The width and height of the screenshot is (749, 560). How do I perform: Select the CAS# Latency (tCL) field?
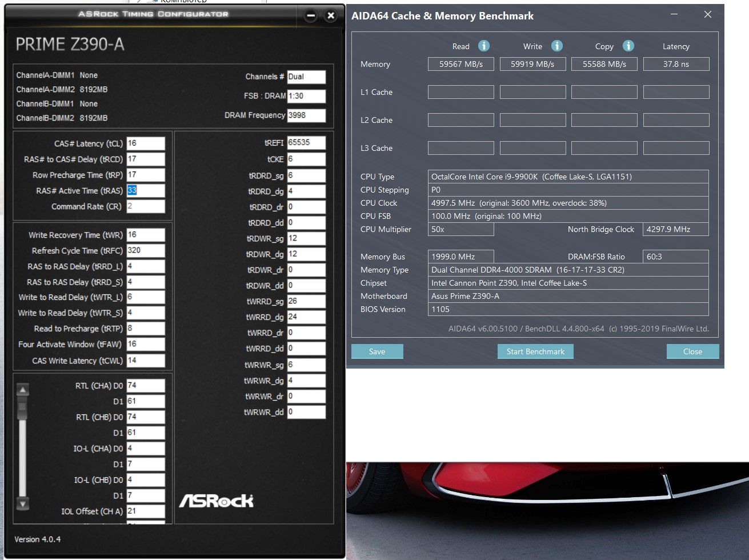(x=146, y=143)
